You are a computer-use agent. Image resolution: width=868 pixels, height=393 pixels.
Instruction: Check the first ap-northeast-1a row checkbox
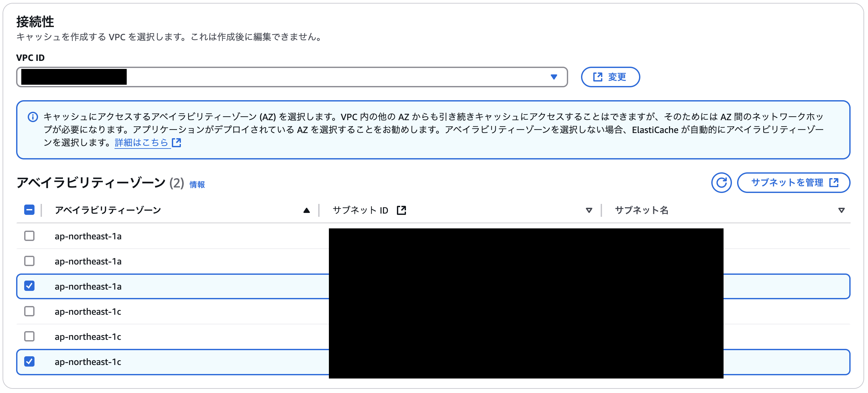click(x=29, y=236)
